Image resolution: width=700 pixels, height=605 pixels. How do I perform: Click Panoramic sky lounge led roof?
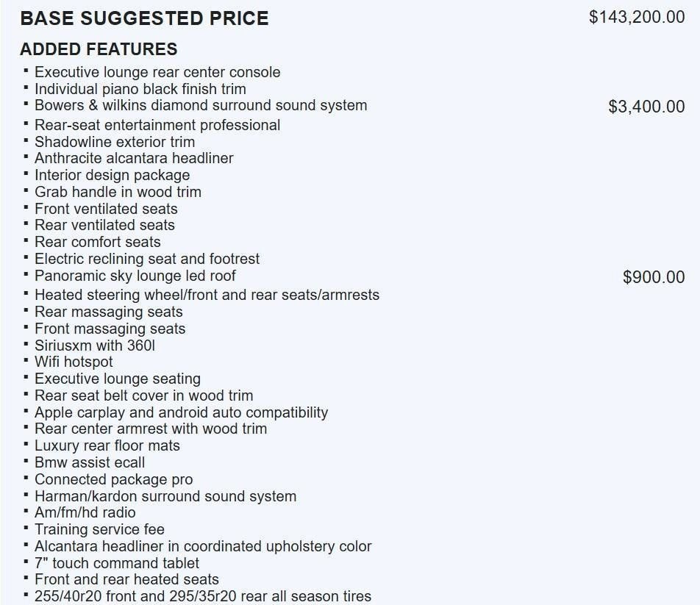(135, 276)
